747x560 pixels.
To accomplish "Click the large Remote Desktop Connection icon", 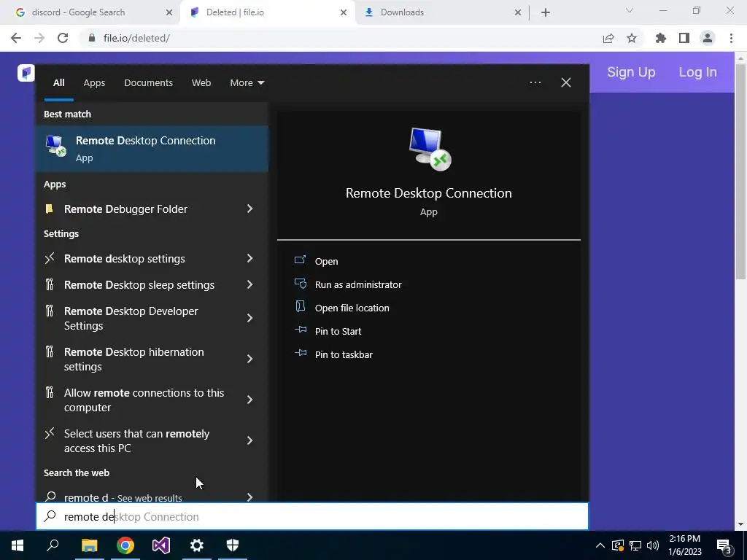I will (x=430, y=149).
